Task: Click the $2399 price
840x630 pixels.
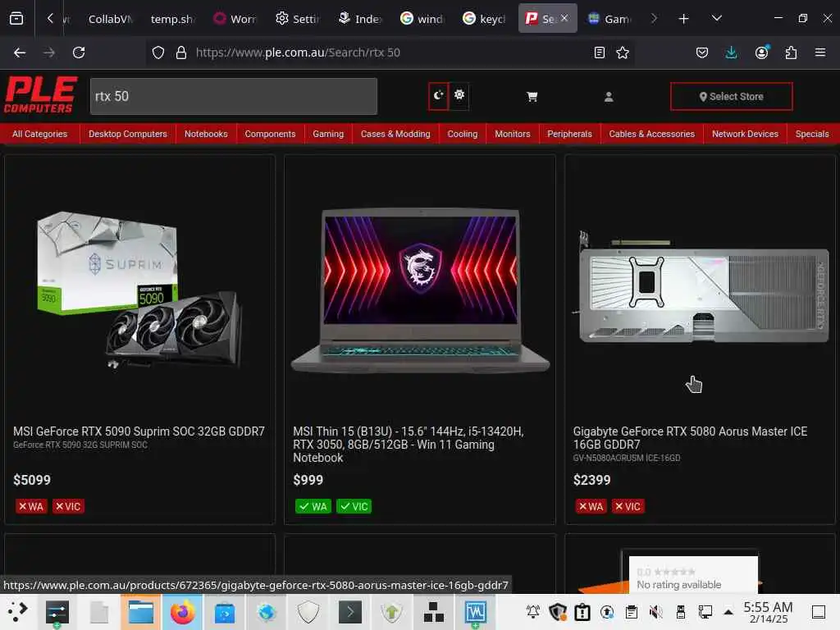Action: coord(592,480)
